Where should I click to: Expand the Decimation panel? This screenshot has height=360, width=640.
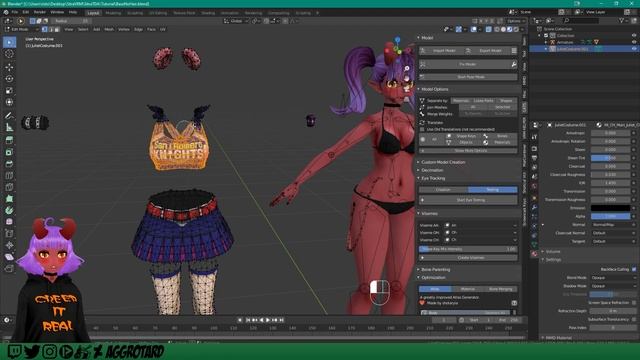(x=432, y=170)
